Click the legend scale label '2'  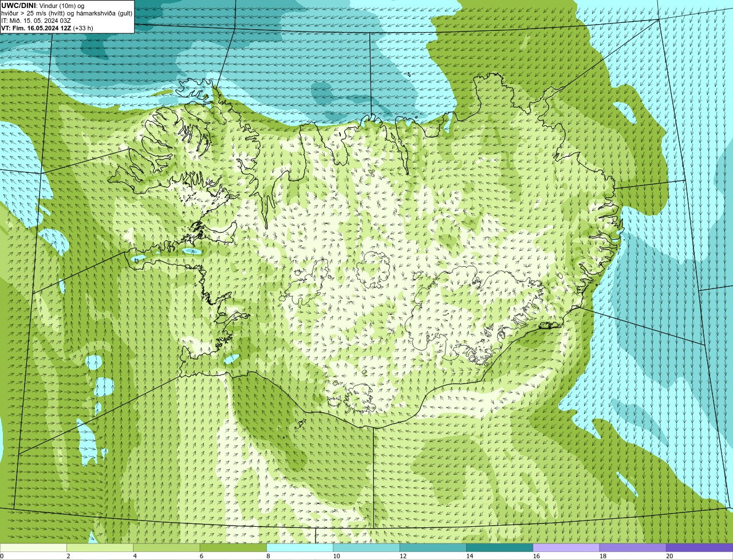click(x=69, y=556)
